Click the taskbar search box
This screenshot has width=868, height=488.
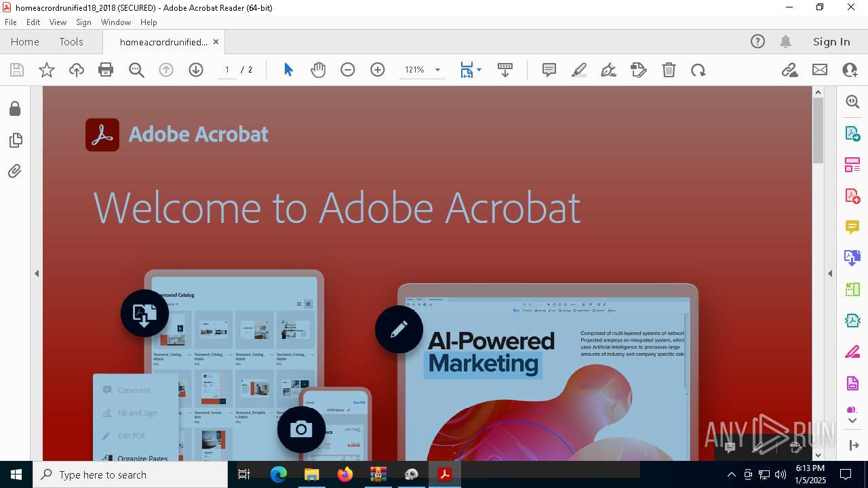click(130, 474)
